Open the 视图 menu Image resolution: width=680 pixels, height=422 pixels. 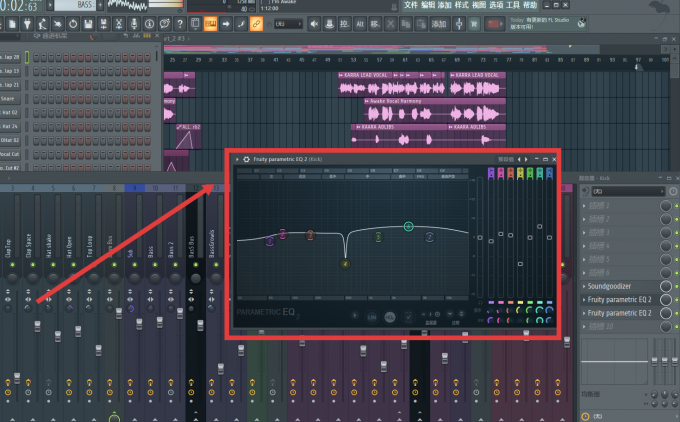pos(479,5)
